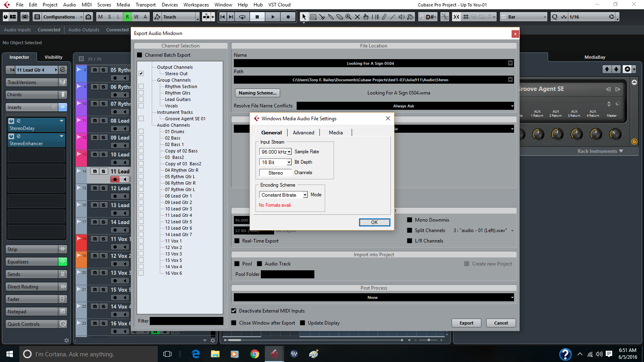Enable Update Display checkbox
Screen dimensions: 644x362
point(303,323)
